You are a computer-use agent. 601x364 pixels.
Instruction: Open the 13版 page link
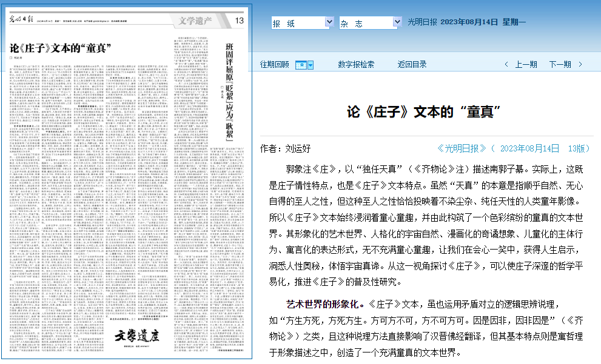(577, 148)
